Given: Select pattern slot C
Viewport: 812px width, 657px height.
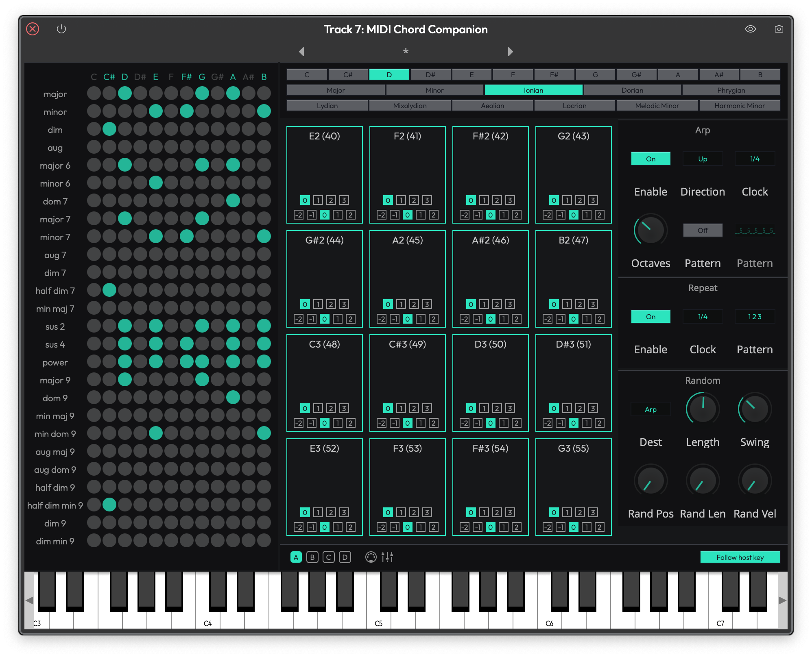Looking at the screenshot, I should (329, 557).
